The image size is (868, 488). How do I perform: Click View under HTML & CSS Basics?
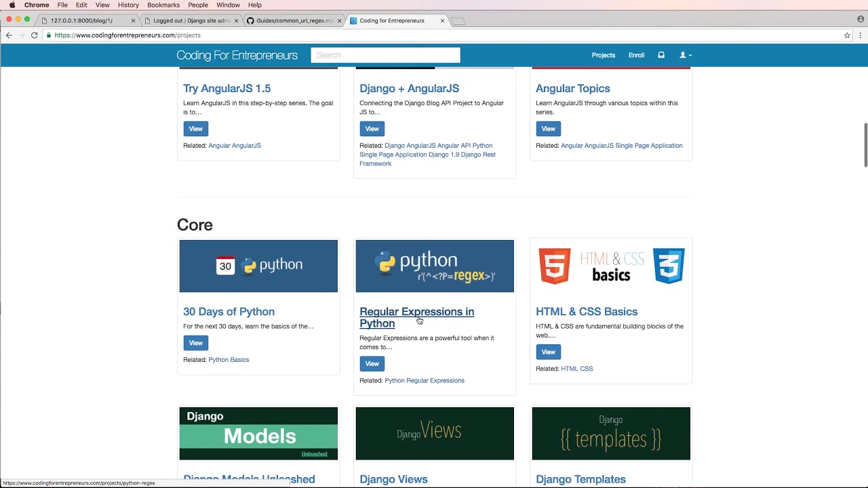(549, 352)
